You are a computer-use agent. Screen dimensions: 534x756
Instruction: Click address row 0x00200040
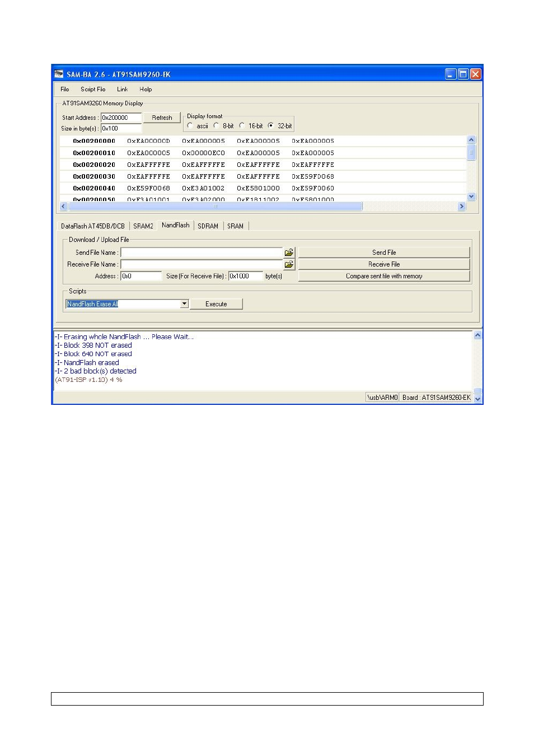pos(263,188)
